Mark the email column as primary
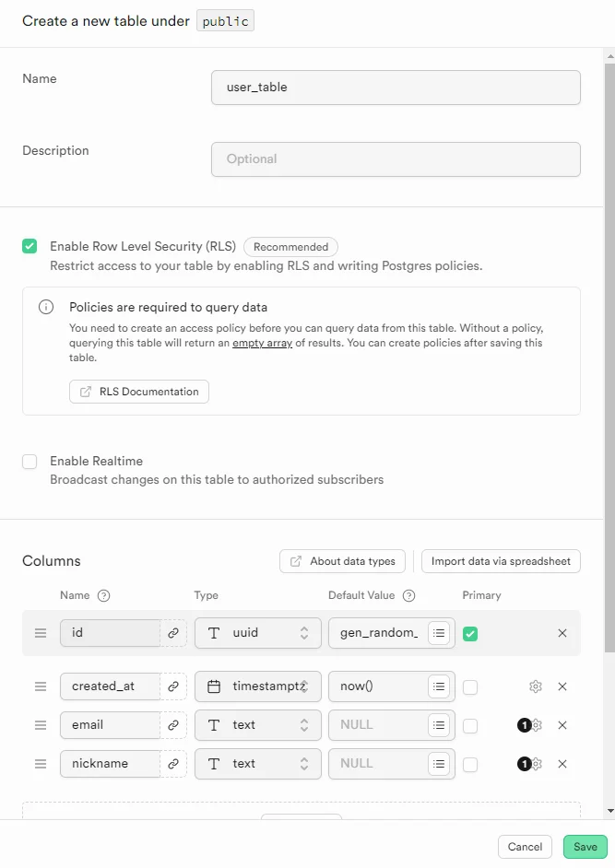The height and width of the screenshot is (868, 615). pyautogui.click(x=470, y=725)
